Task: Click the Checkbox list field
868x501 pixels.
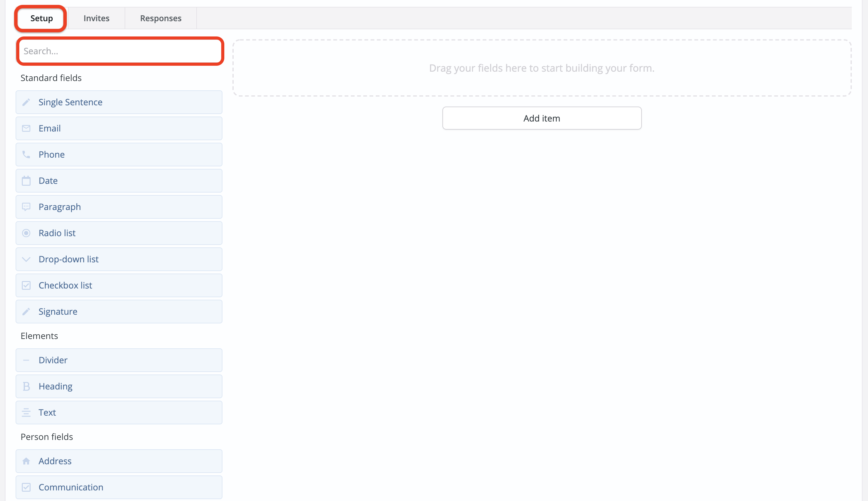Action: pos(119,285)
